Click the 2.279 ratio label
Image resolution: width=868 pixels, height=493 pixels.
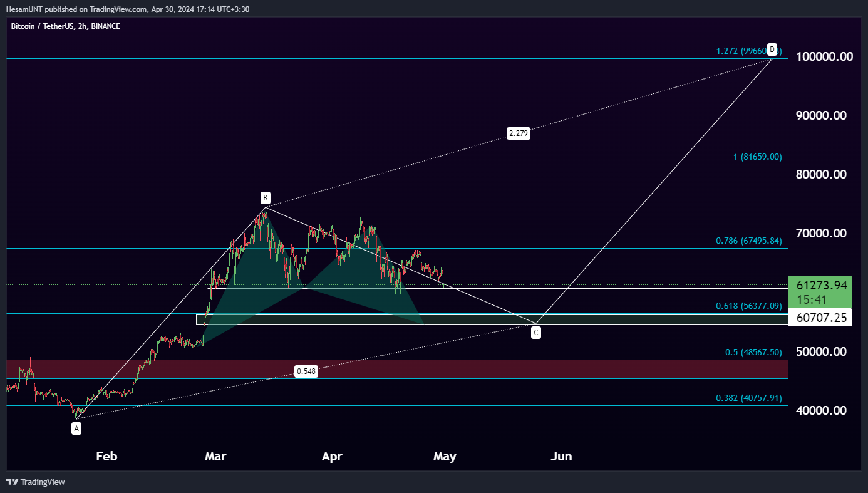tap(519, 133)
